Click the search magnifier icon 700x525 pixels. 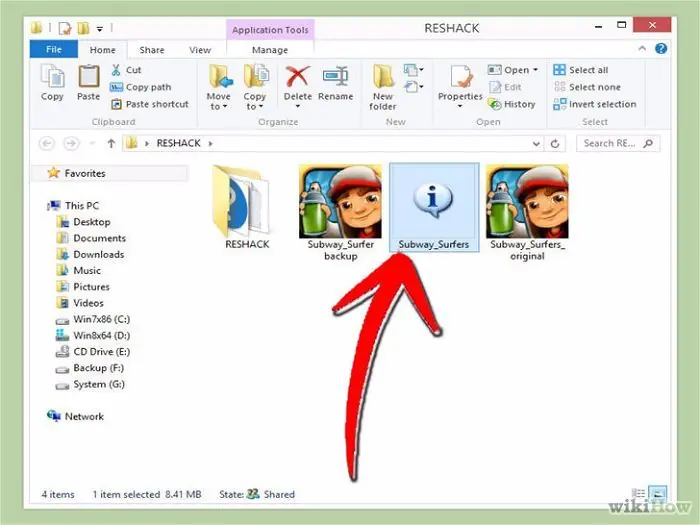coord(648,143)
